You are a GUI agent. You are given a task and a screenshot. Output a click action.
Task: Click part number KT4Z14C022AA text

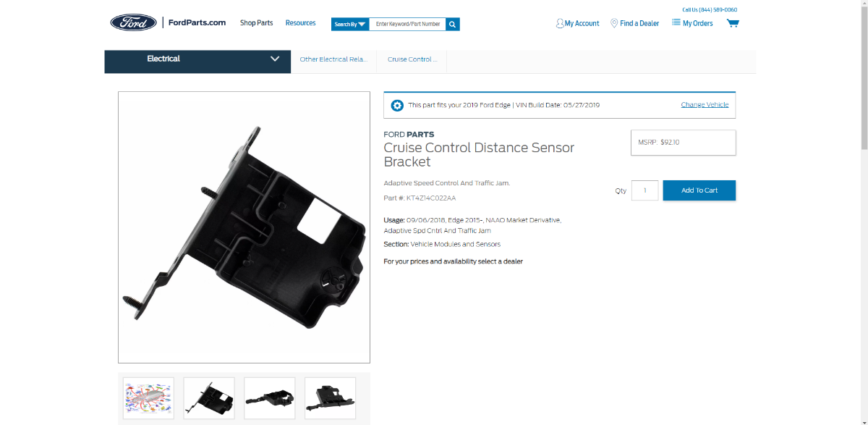pos(431,198)
